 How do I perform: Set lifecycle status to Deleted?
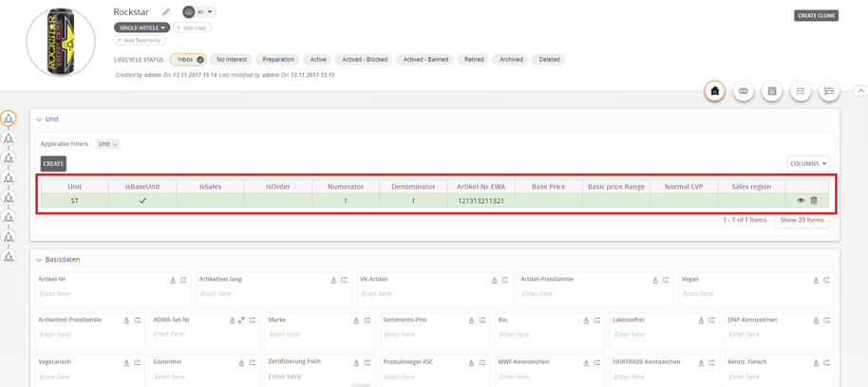[x=549, y=60]
